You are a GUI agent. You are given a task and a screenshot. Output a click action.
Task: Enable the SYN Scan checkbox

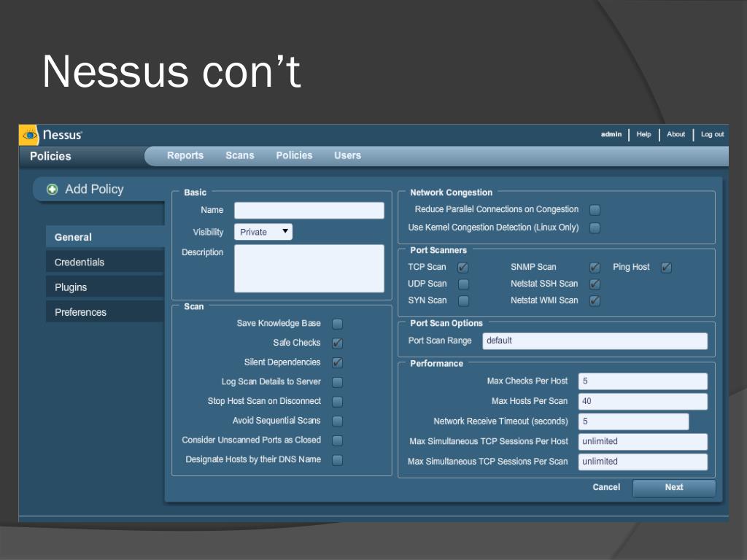[x=463, y=301]
